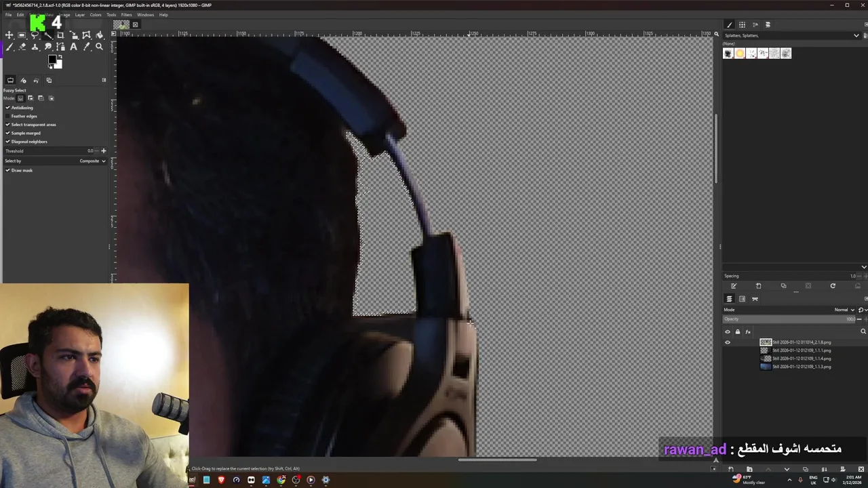
Task: Switch to the Patterns tab
Action: tap(742, 24)
